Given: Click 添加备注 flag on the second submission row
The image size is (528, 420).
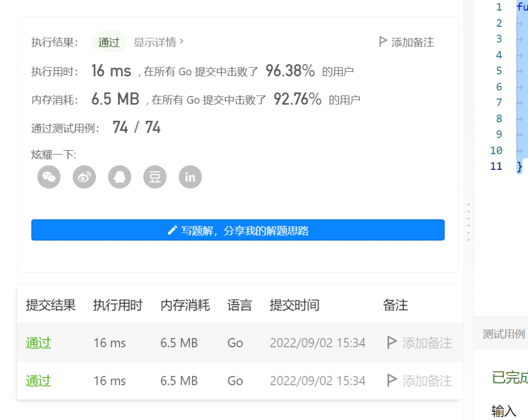Looking at the screenshot, I should (392, 380).
